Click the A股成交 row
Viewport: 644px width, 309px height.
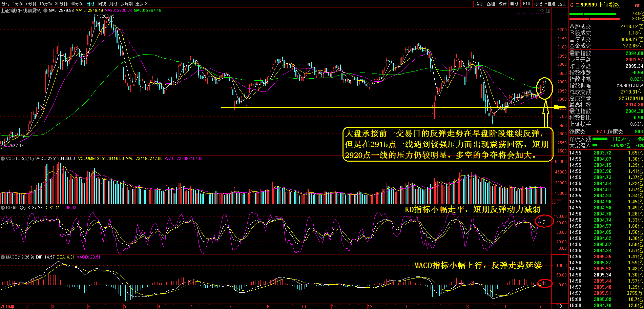pyautogui.click(x=606, y=26)
